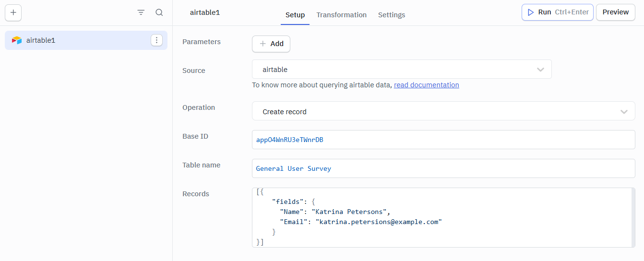This screenshot has width=644, height=261.
Task: Switch to the Settings tab
Action: pos(391,15)
